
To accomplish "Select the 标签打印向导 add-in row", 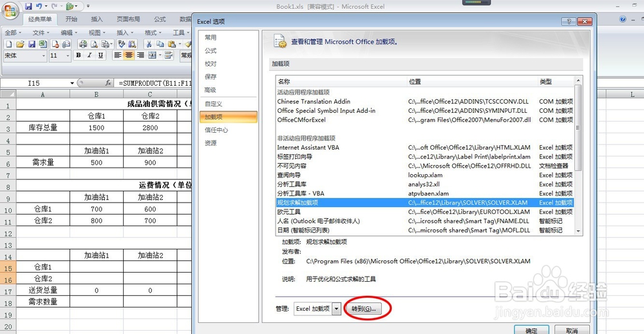I will [x=424, y=157].
